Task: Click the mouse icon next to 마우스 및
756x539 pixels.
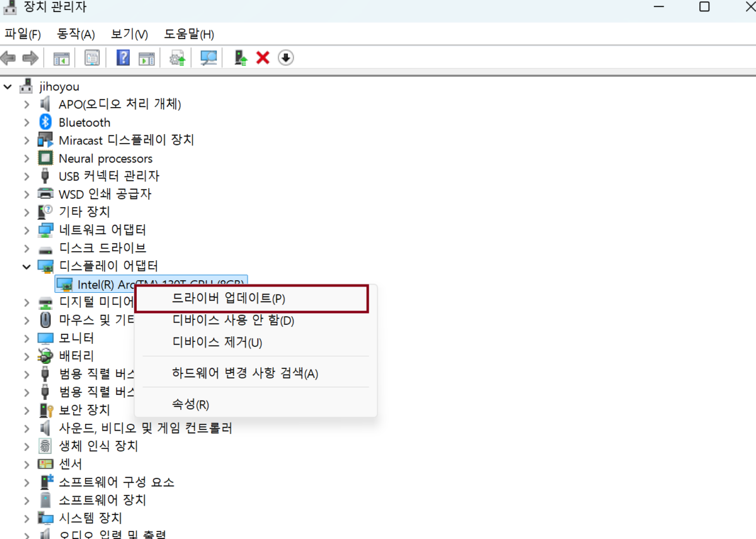Action: (45, 320)
